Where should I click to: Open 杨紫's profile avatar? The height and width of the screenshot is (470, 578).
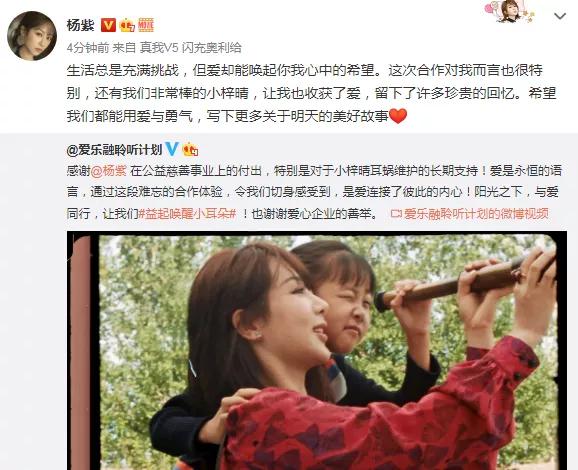[32, 36]
